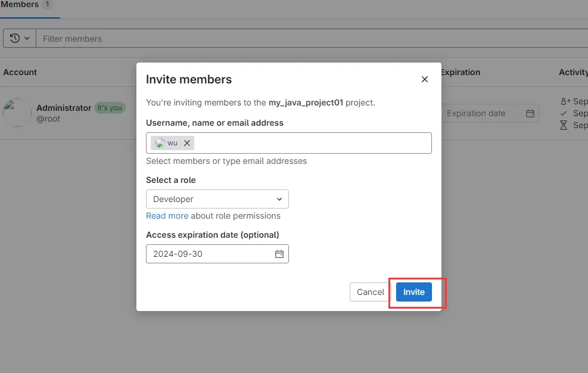588x373 pixels.
Task: Click the calendar icon in Expiration column field
Action: pos(530,113)
